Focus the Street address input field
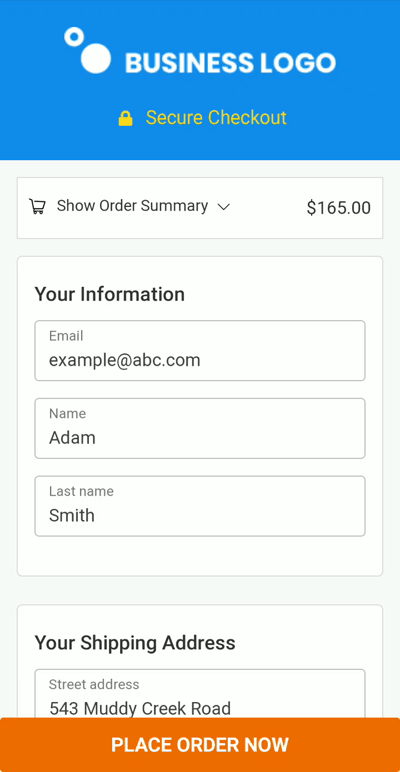 click(200, 694)
